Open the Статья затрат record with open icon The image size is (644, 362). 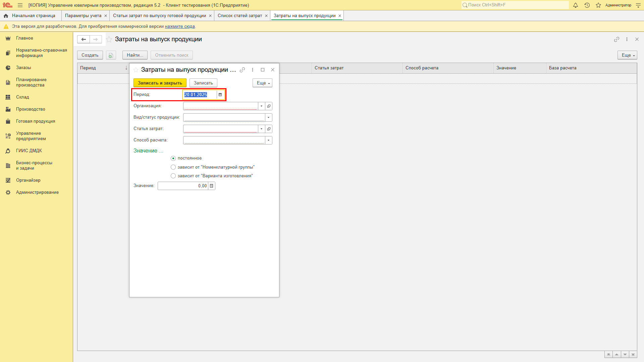(x=269, y=129)
